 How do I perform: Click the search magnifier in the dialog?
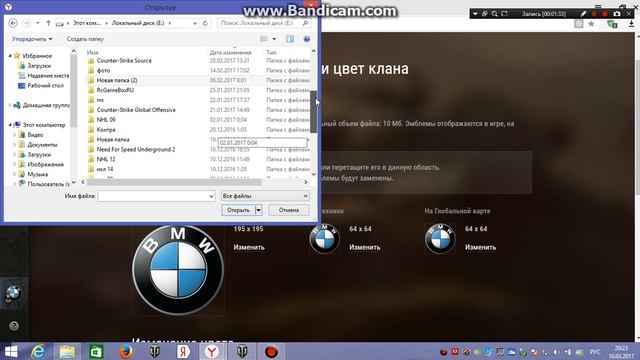(305, 23)
